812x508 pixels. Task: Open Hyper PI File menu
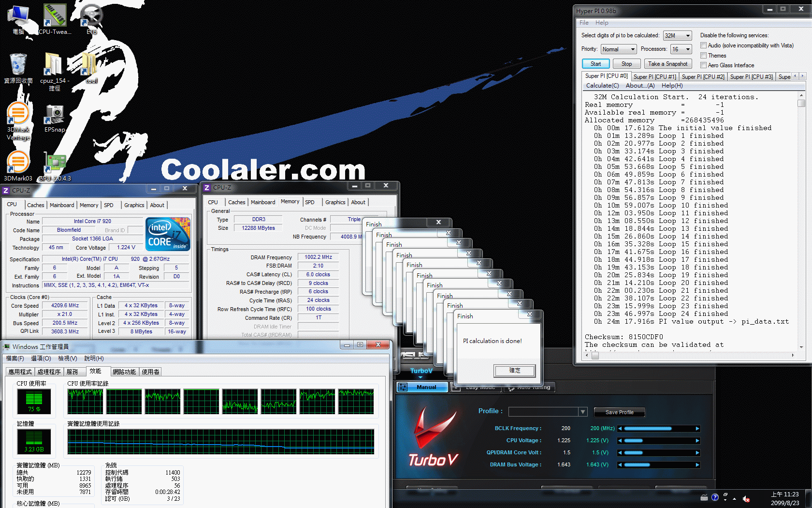pos(584,23)
